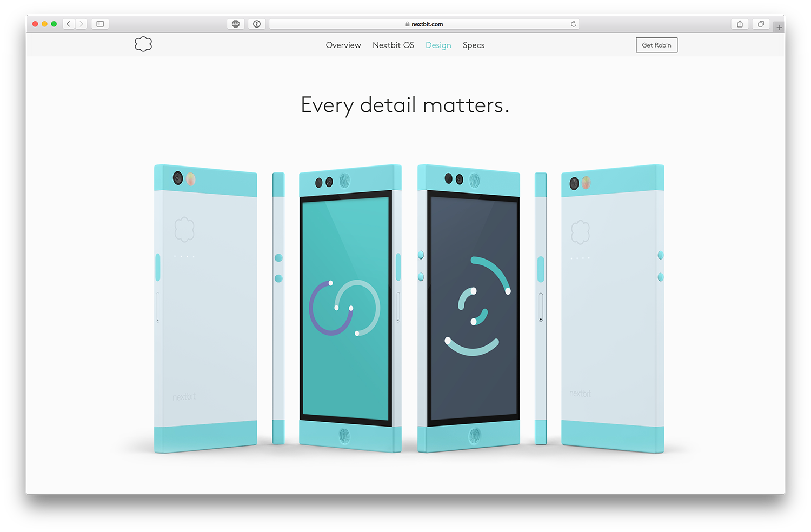Click the teal-screen phone front view
811x532 pixels.
click(346, 308)
